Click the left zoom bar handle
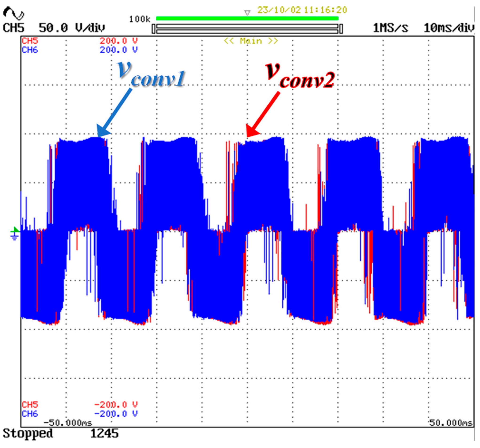This screenshot has height=448, width=480. click(x=153, y=29)
